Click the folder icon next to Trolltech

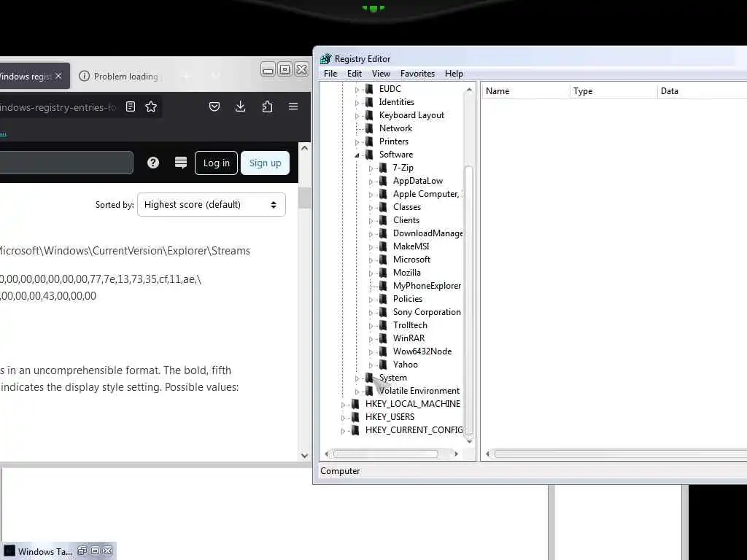pos(383,325)
